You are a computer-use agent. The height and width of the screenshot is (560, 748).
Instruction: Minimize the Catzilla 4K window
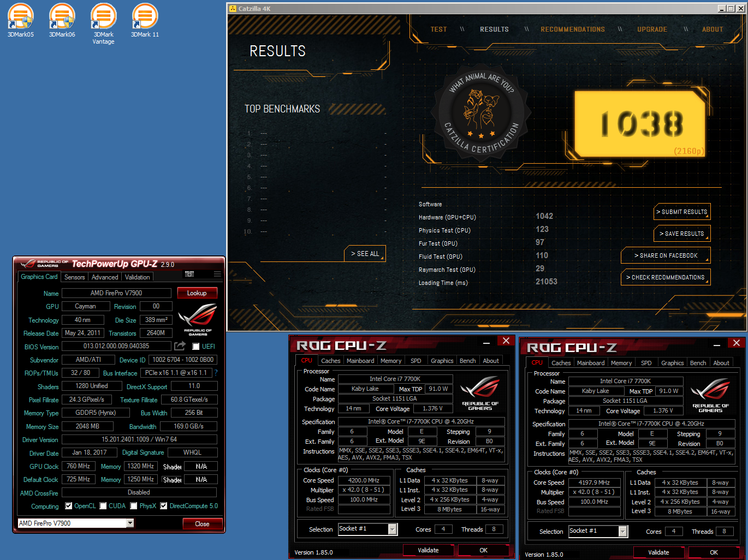pyautogui.click(x=722, y=9)
